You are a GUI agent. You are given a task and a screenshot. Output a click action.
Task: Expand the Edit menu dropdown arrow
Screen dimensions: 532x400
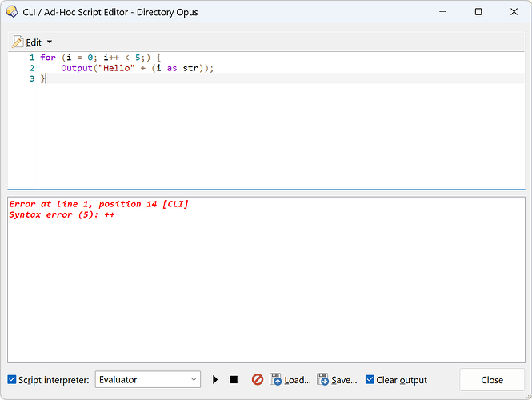point(49,42)
